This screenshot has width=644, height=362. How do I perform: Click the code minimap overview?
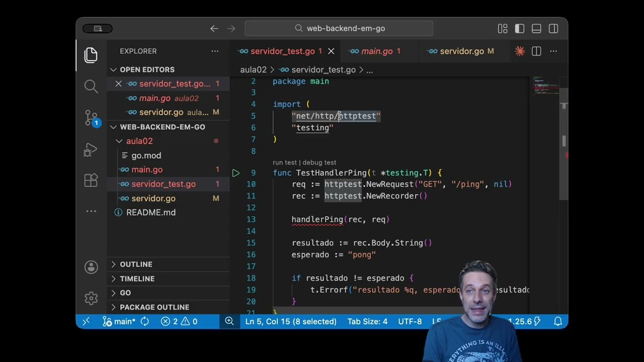[x=546, y=86]
